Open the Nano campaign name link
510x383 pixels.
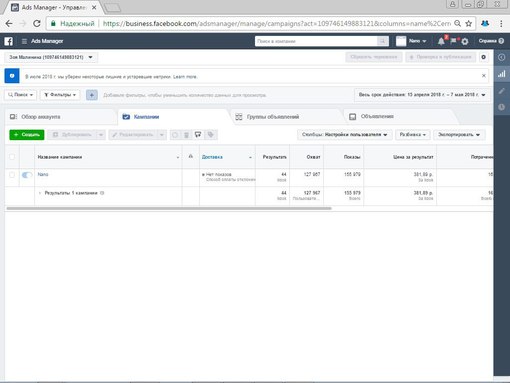click(x=43, y=174)
